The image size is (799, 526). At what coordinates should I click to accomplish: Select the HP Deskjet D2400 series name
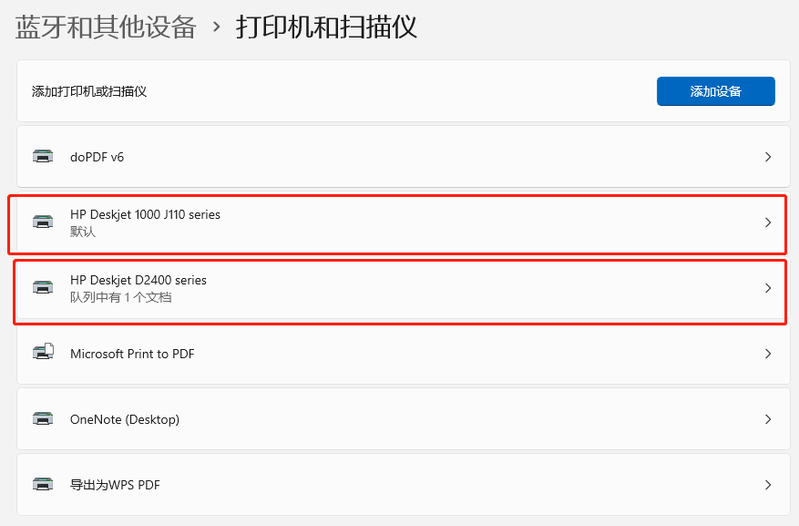coord(138,280)
